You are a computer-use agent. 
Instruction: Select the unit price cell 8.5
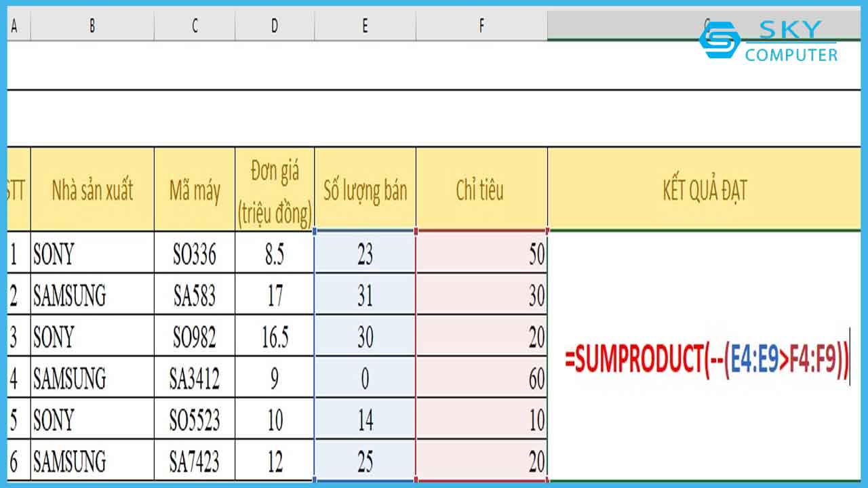[275, 253]
